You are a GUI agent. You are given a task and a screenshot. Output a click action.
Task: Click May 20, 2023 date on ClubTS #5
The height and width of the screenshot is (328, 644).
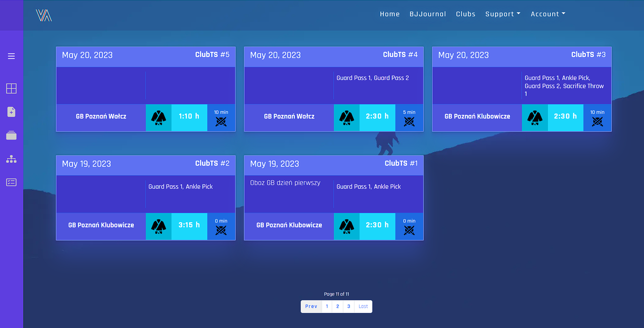[87, 55]
